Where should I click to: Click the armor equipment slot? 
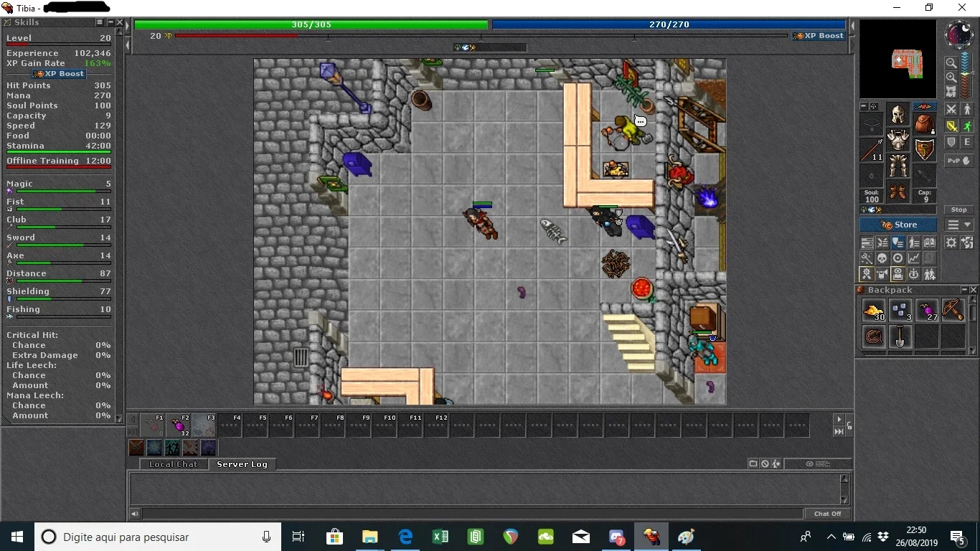click(x=898, y=139)
